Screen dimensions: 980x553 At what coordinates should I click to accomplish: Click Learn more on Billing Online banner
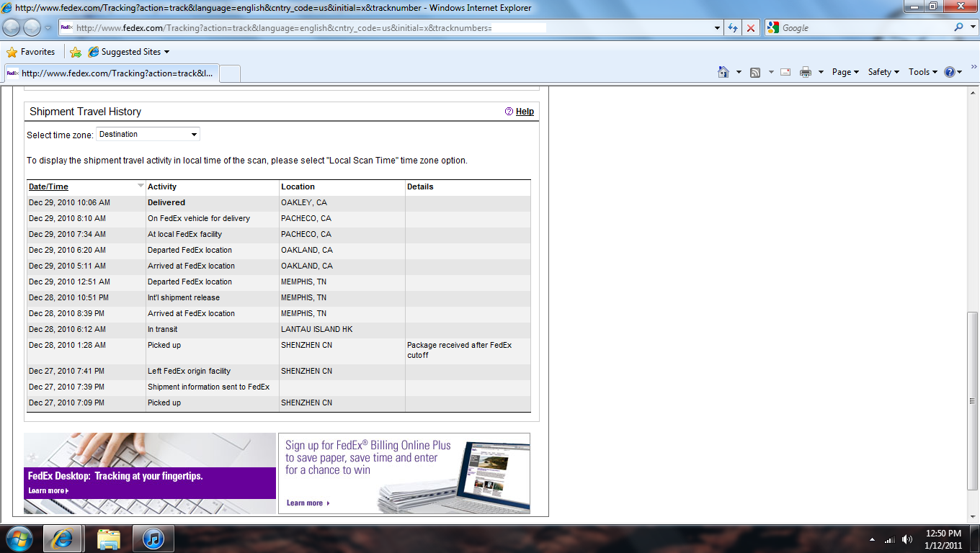308,503
